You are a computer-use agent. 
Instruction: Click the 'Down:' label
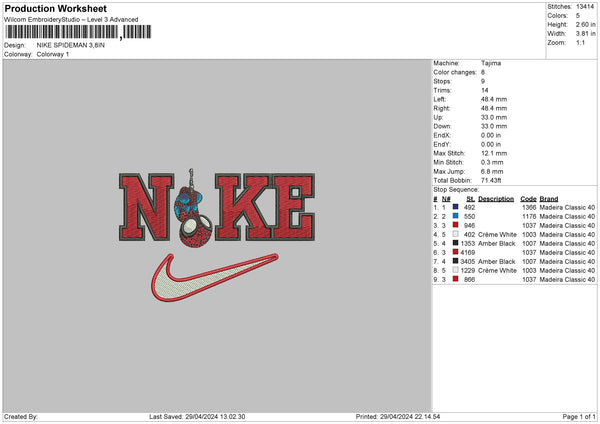coord(442,126)
